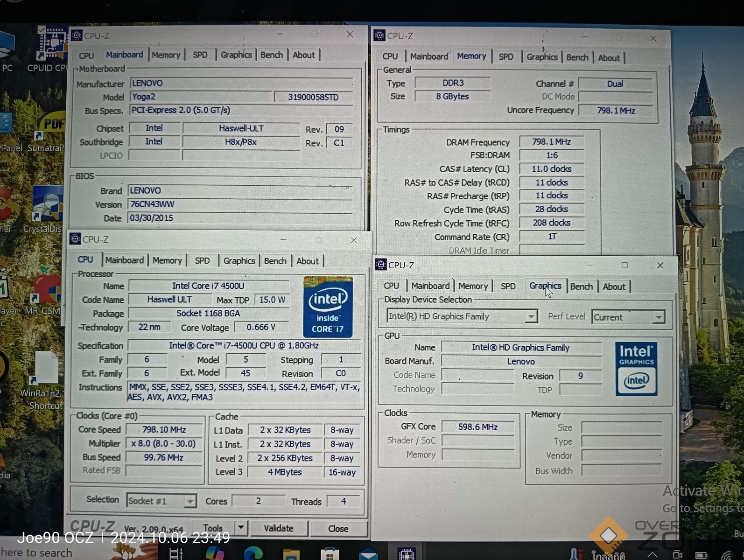Click the GFX Core value 598.6 MHz
The image size is (744, 560).
pos(478,427)
